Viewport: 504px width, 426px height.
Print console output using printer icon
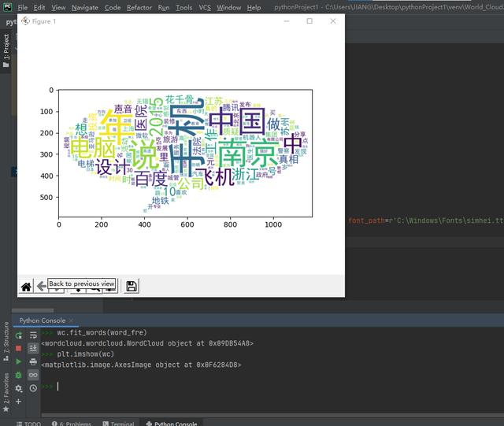tap(33, 361)
